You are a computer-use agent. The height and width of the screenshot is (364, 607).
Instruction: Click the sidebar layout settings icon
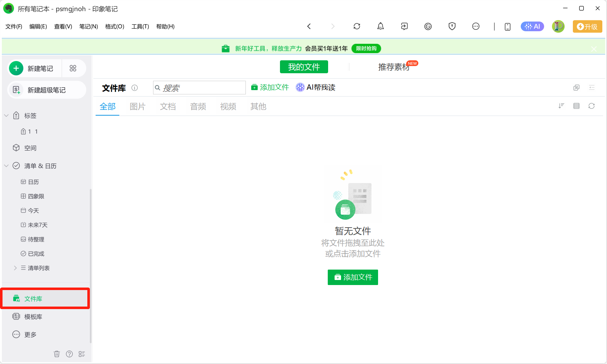point(82,354)
